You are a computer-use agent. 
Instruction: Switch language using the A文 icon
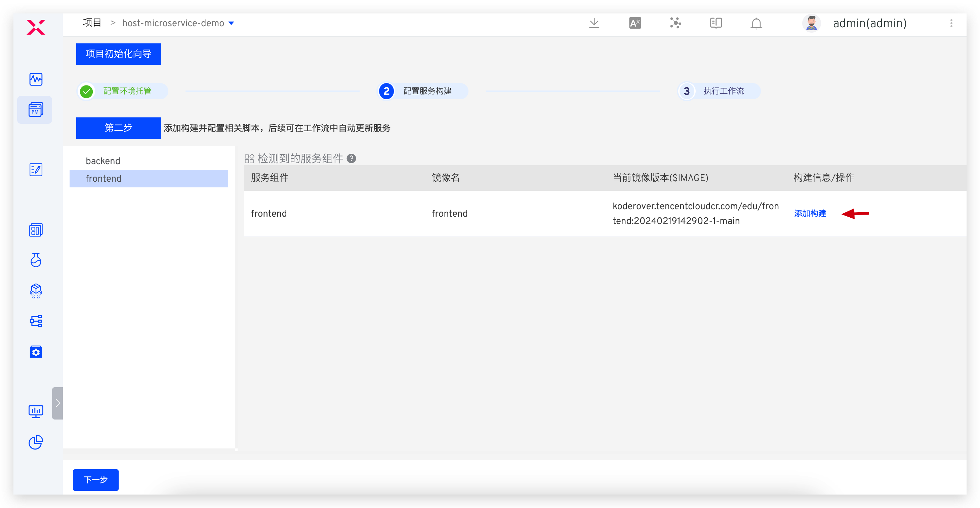tap(635, 23)
